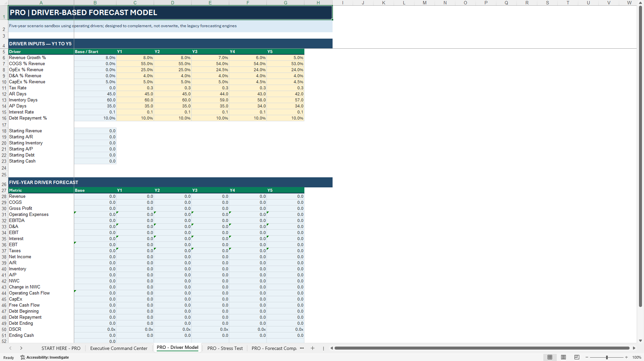Select Operating Cash Flow label cell

(41, 293)
